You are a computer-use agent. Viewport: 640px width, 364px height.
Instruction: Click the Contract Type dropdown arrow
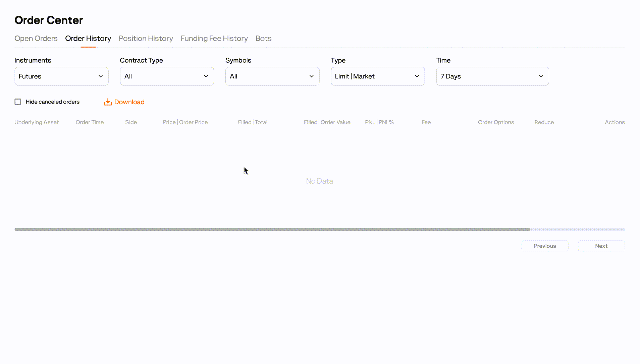coord(206,76)
